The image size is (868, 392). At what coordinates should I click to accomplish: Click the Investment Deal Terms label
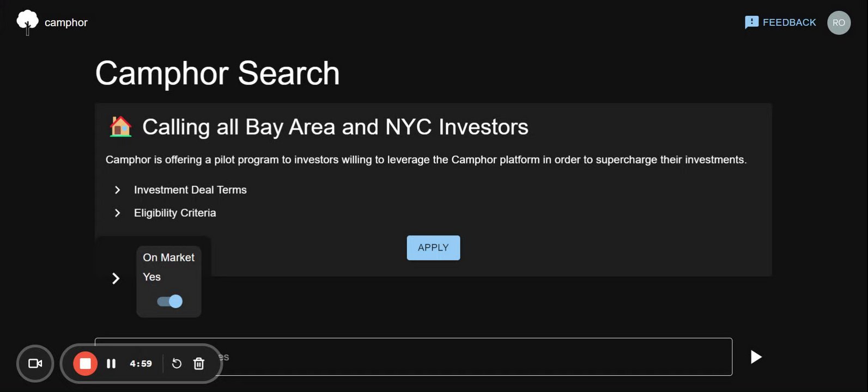[x=190, y=190]
